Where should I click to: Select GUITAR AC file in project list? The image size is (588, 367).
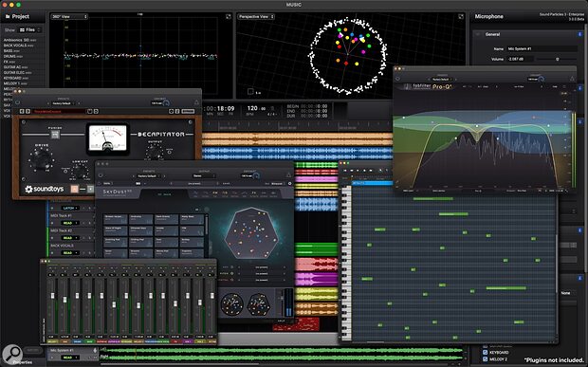15,67
